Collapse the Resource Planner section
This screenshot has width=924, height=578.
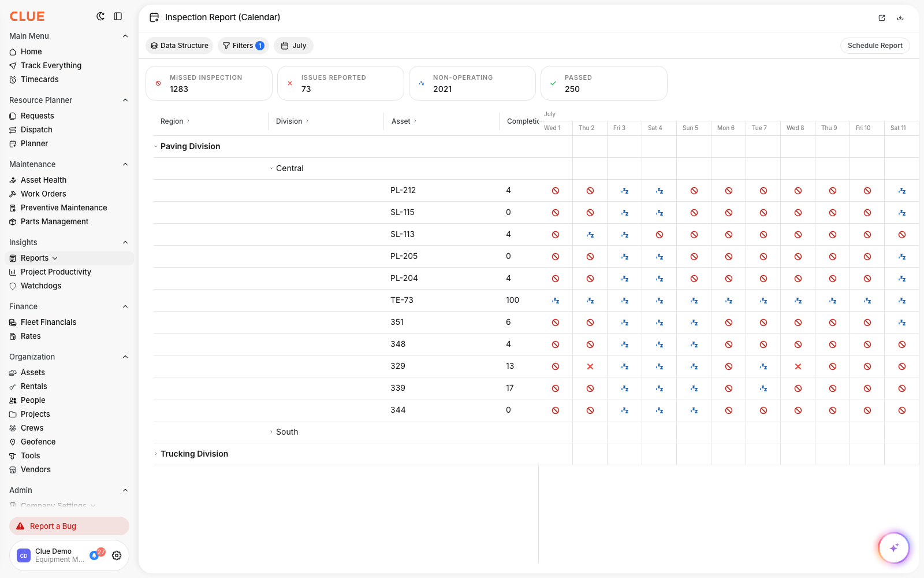125,100
